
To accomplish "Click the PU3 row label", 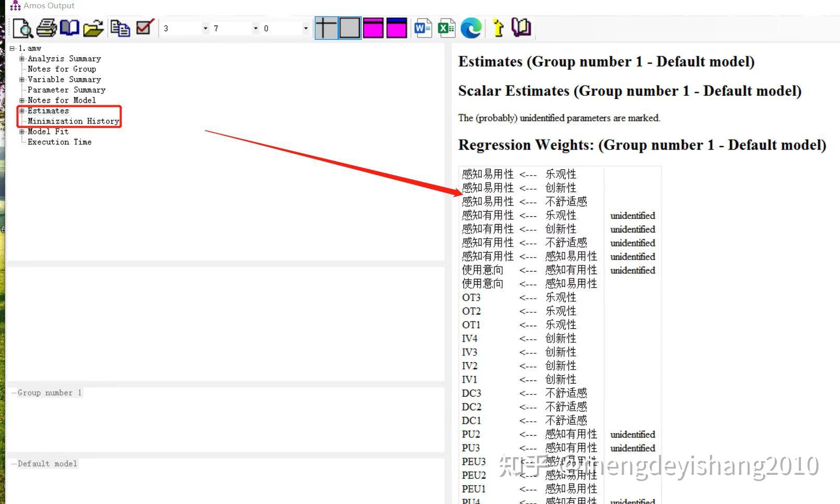I will [x=470, y=448].
